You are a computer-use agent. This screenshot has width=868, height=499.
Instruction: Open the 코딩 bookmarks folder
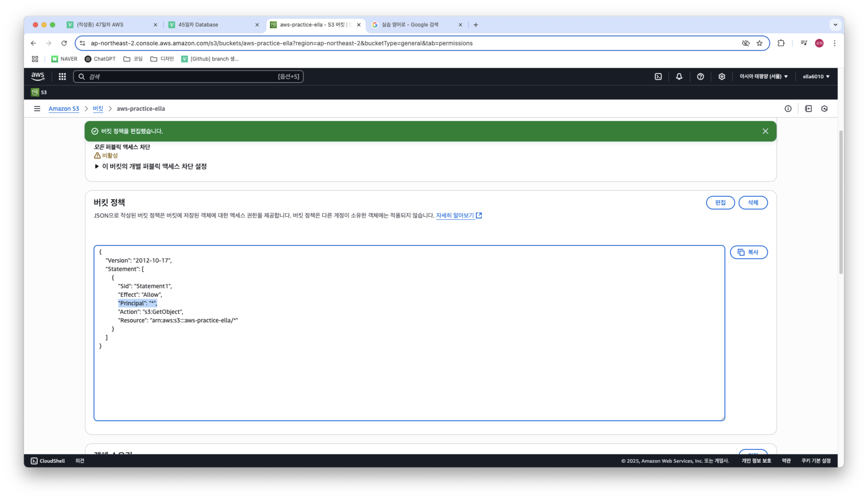point(133,59)
